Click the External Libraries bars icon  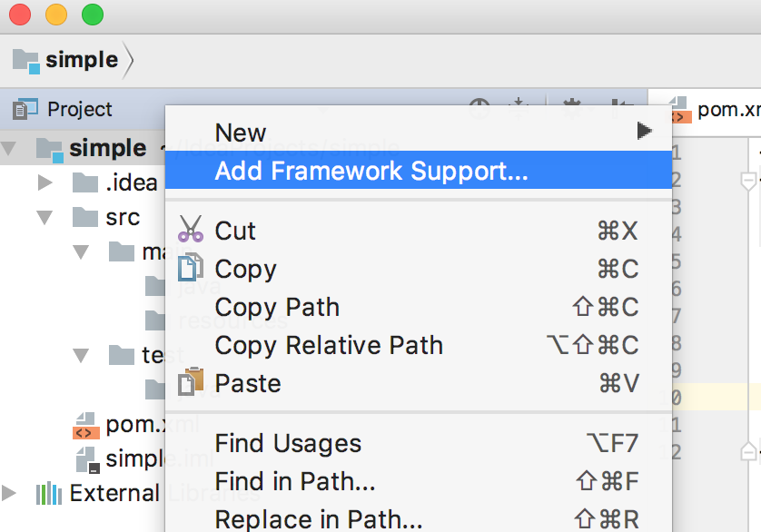(48, 494)
